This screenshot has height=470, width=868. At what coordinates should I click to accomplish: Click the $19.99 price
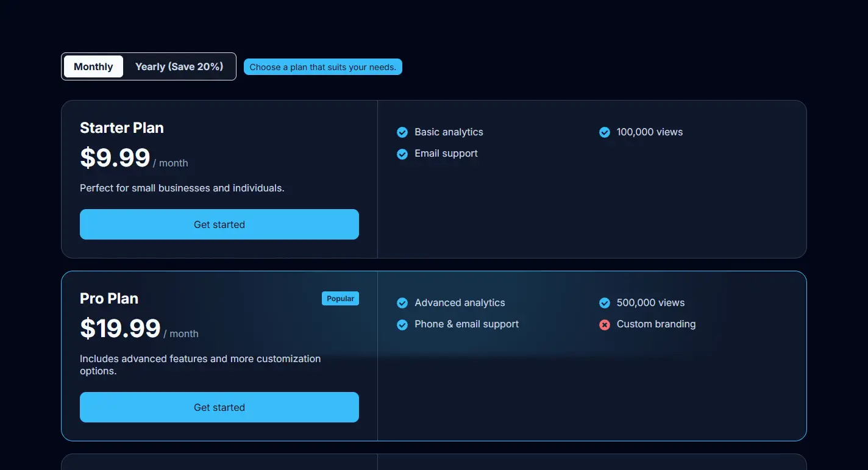[120, 329]
